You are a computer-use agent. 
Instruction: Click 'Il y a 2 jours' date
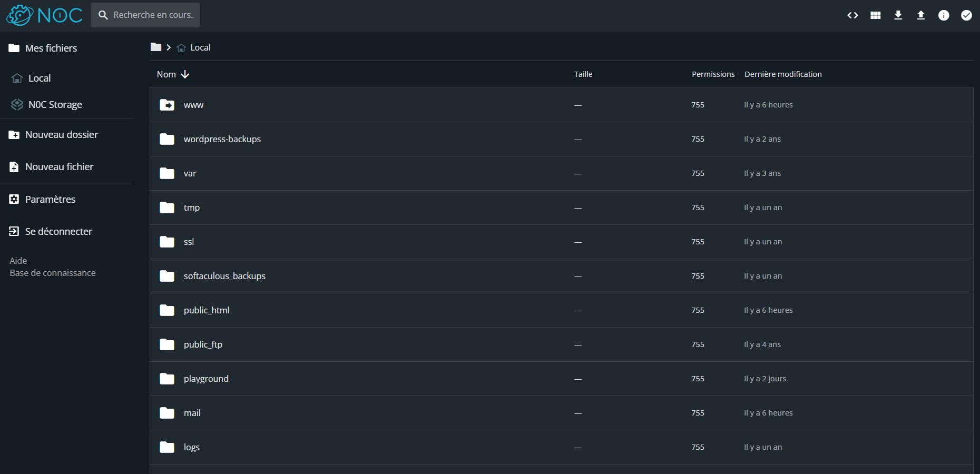[765, 379]
